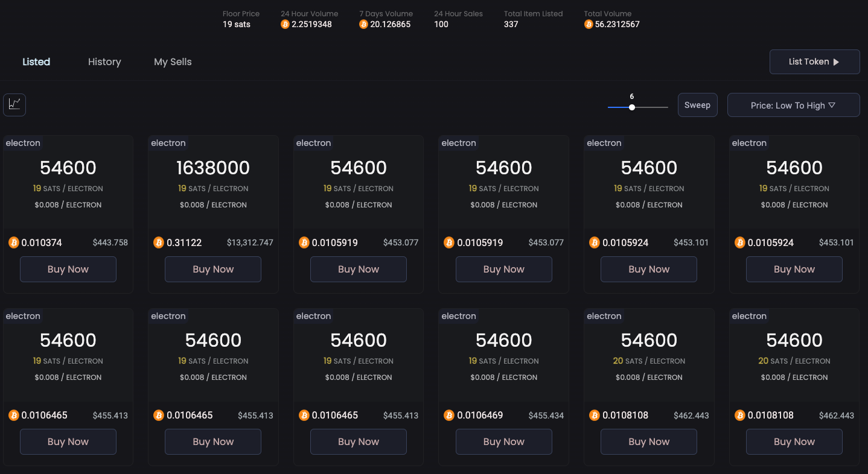Buy Now the 1638000 electron listing
The image size is (868, 474).
point(213,269)
